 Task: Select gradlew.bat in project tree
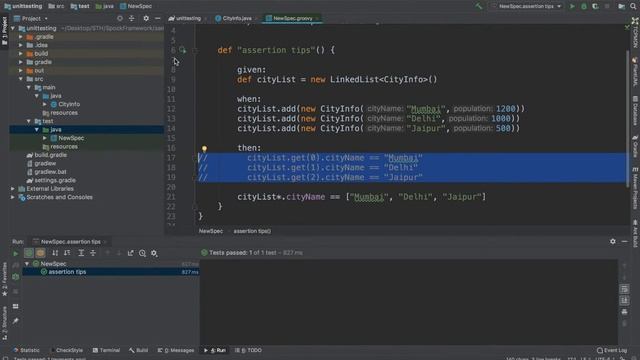click(50, 172)
